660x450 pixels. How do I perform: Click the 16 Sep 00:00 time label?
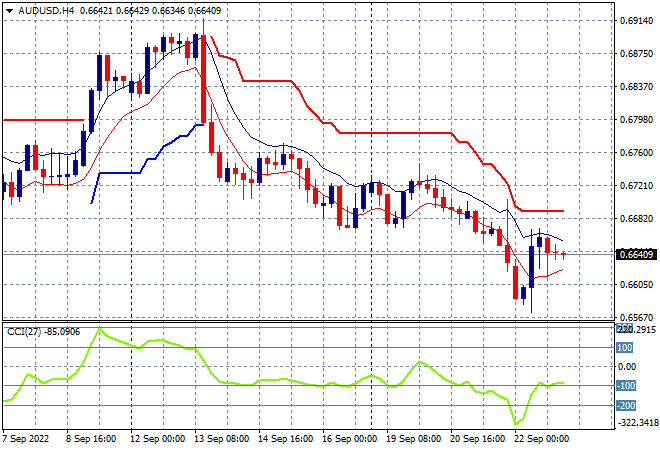(349, 439)
